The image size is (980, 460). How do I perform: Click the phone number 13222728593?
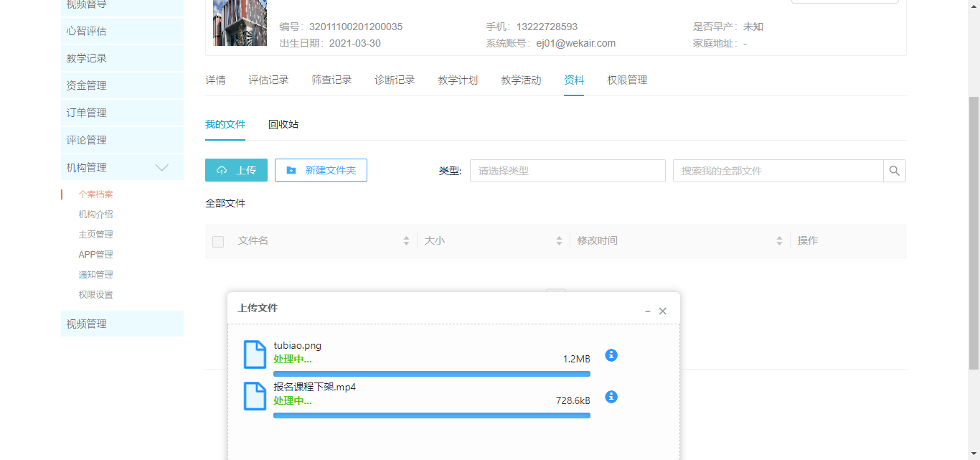[x=547, y=27]
